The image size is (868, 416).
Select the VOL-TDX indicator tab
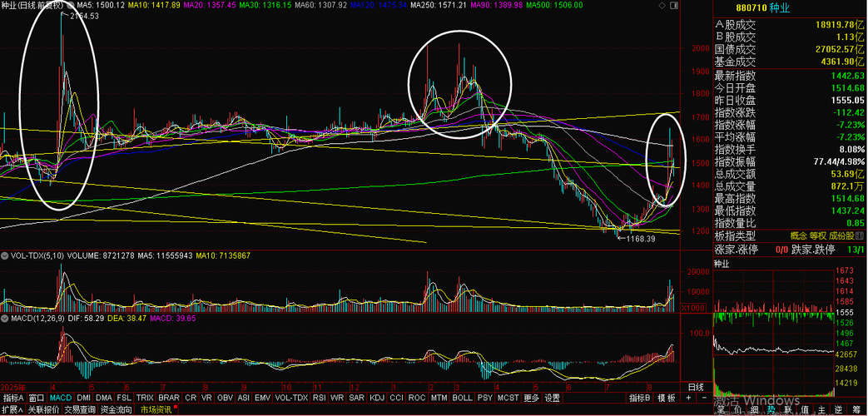coord(291,398)
